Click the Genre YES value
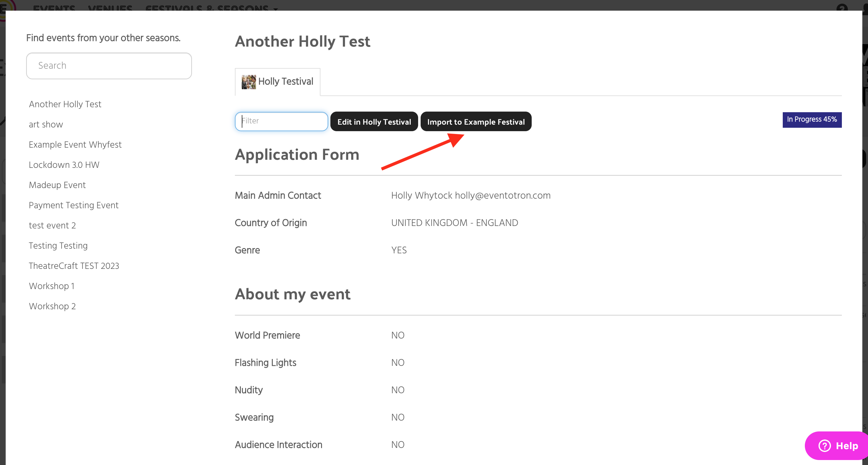The height and width of the screenshot is (465, 868). (399, 250)
